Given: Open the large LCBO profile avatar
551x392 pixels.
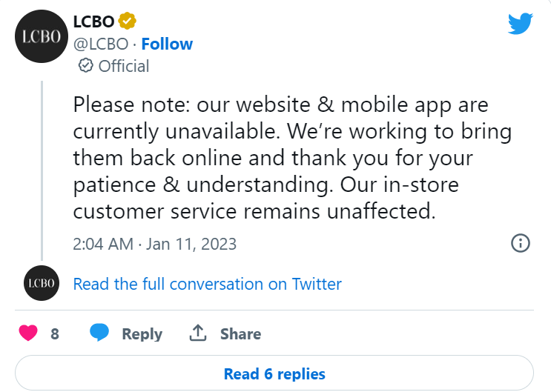Looking at the screenshot, I should click(42, 36).
